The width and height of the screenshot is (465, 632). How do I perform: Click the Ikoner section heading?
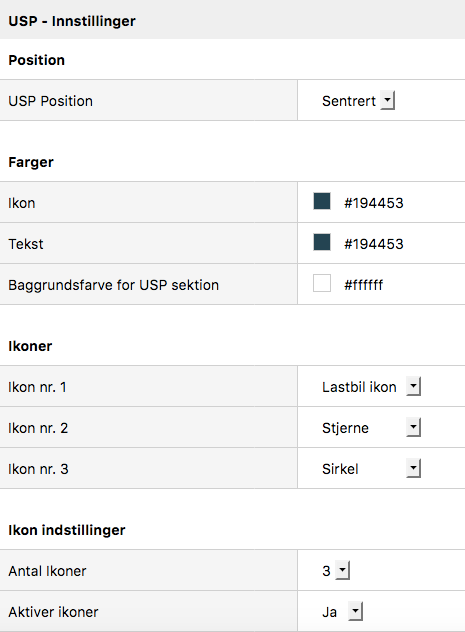pyautogui.click(x=30, y=346)
